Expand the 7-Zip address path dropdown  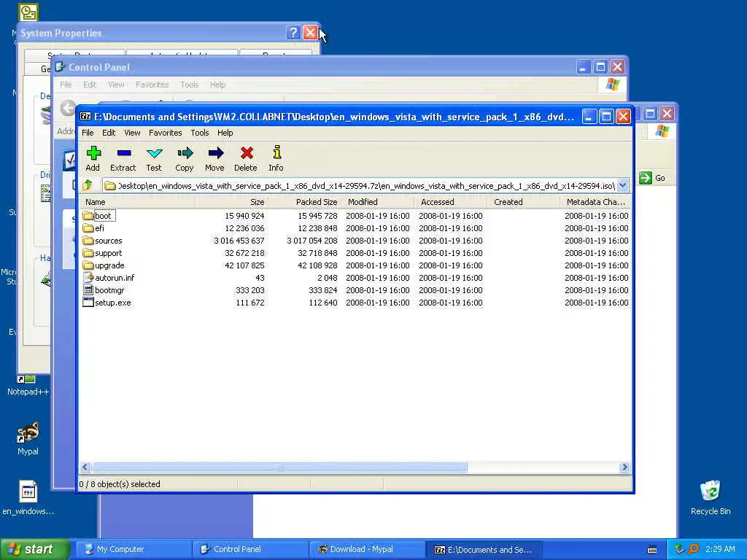pos(623,185)
